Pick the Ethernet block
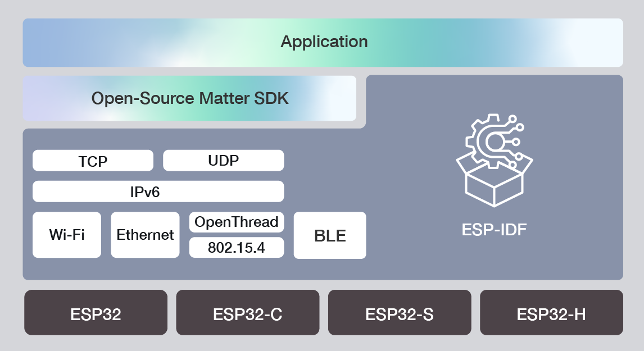Screen dimensions: 644x351 (145, 235)
